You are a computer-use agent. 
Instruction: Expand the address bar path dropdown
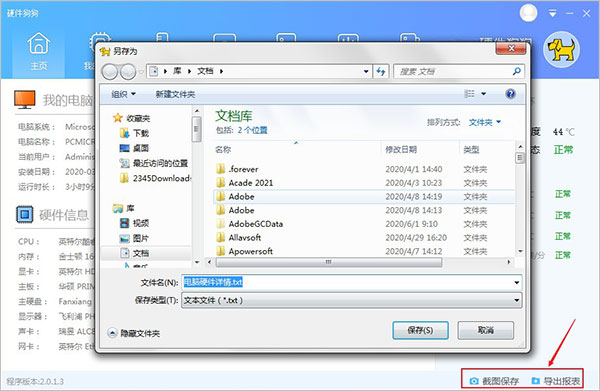[x=366, y=71]
